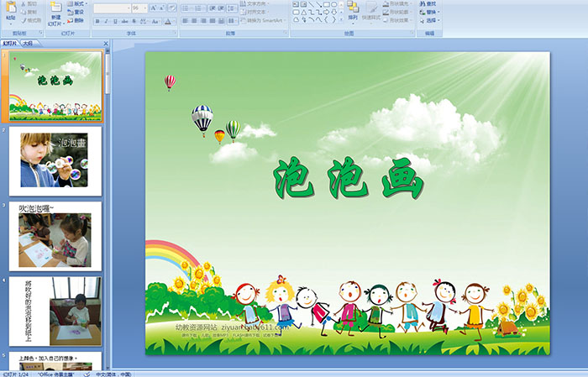Open the Align Text (对齐文本) dropdown
Viewport: 588px width, 377px height.
point(255,12)
